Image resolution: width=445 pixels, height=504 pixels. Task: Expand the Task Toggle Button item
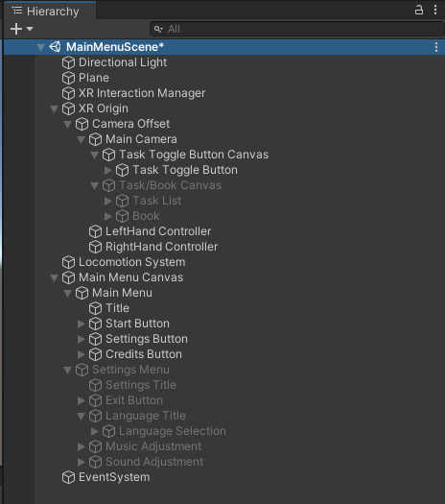click(108, 170)
